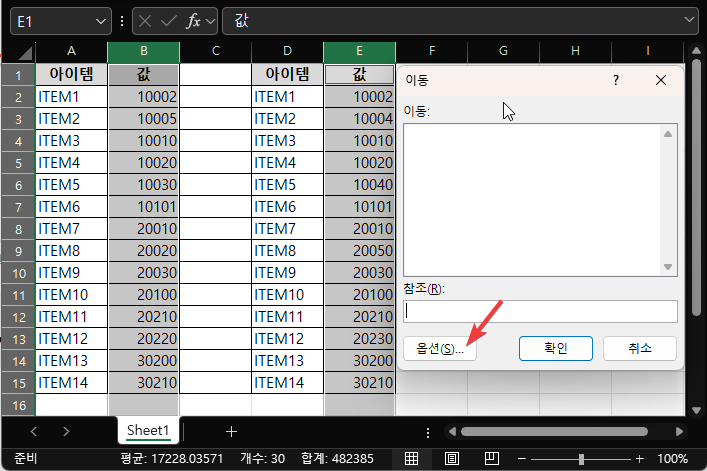Click worksheet vertical scrollbar up arrow
Image resolution: width=707 pixels, height=471 pixels.
click(x=696, y=50)
